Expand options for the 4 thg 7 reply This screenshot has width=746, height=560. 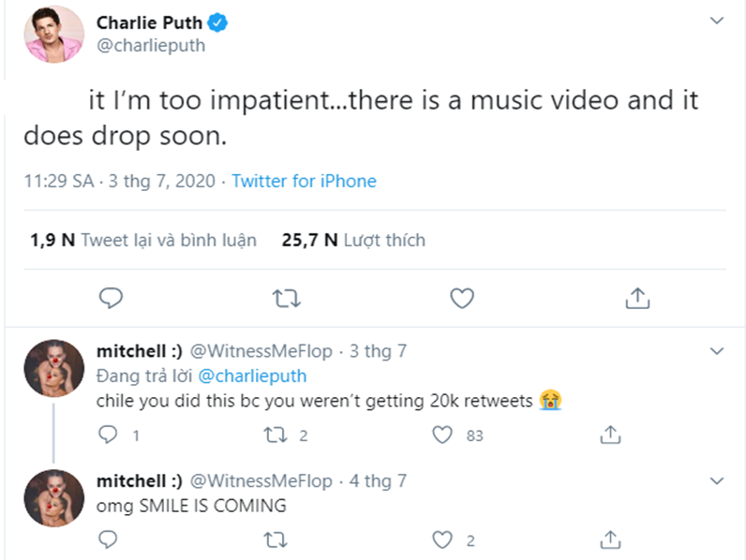[x=717, y=481]
